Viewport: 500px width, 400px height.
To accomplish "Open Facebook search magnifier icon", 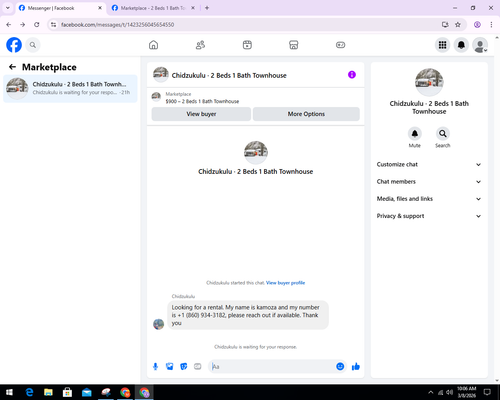I will tap(33, 45).
